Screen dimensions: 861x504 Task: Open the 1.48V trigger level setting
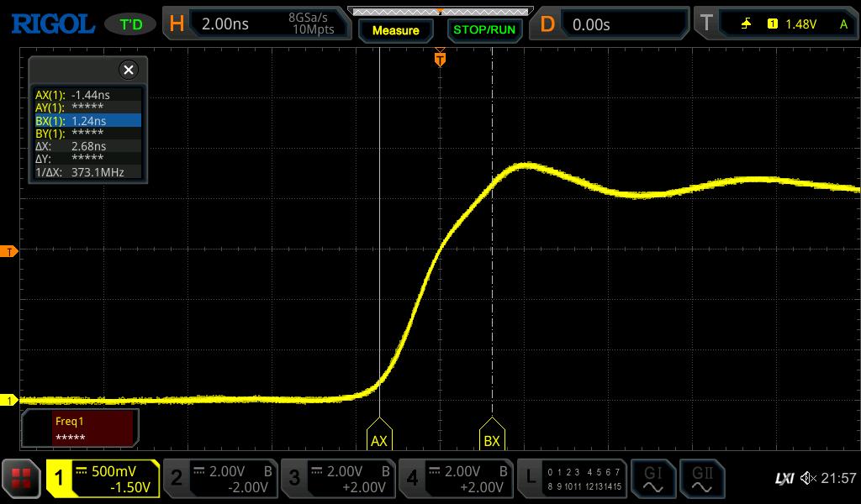(800, 24)
